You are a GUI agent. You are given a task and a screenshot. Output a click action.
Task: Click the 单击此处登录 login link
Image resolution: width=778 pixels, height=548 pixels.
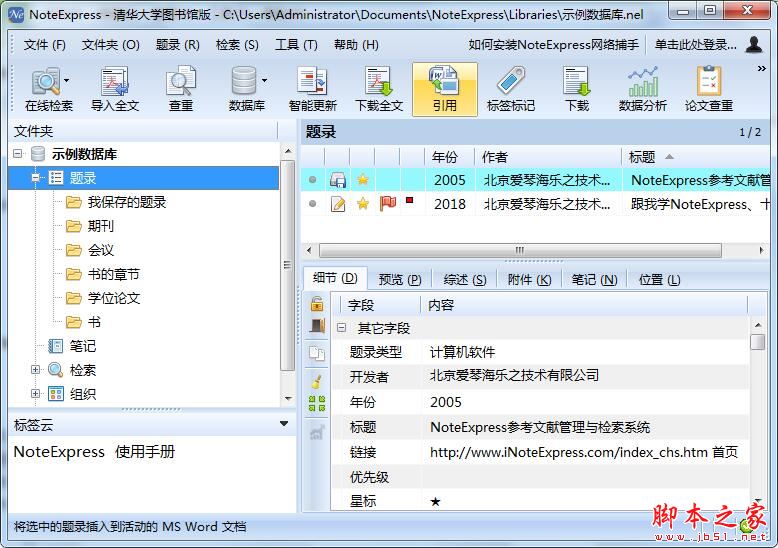point(696,45)
